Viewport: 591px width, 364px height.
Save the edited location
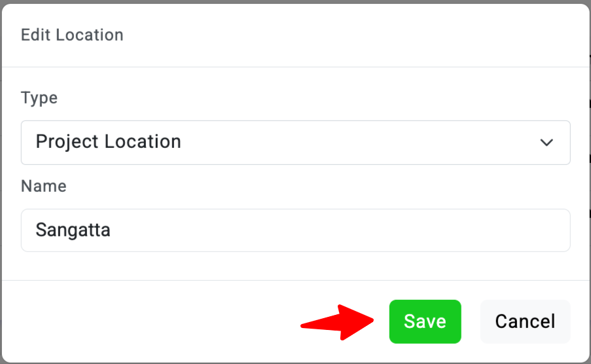[x=425, y=321]
